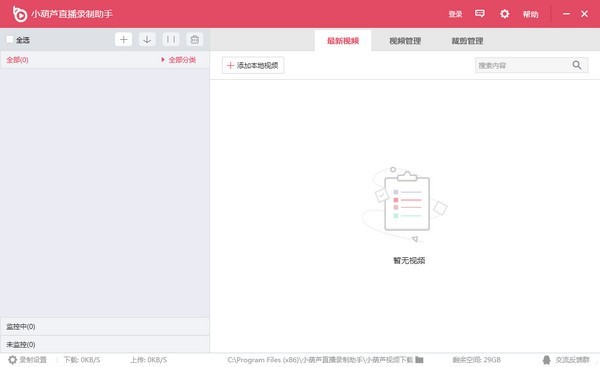Viewport: 600px width, 367px height.
Task: Switch to the 最新视频 tab
Action: coord(343,41)
